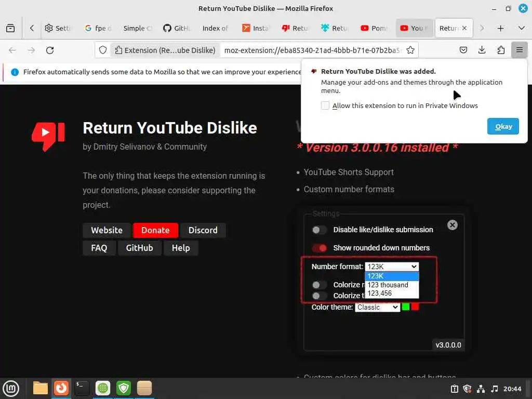Switch to the Insta tab
Image resolution: width=532 pixels, height=399 pixels.
pyautogui.click(x=256, y=28)
